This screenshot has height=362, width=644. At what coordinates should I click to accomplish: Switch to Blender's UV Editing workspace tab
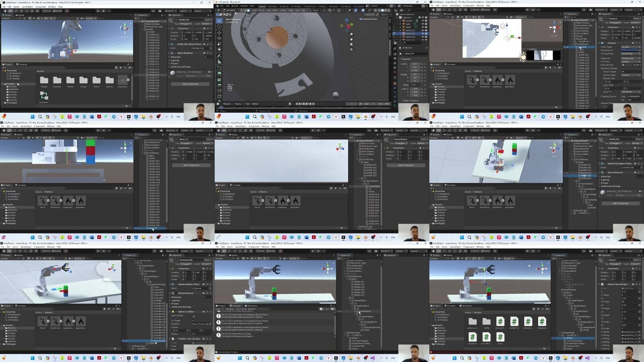click(x=296, y=6)
